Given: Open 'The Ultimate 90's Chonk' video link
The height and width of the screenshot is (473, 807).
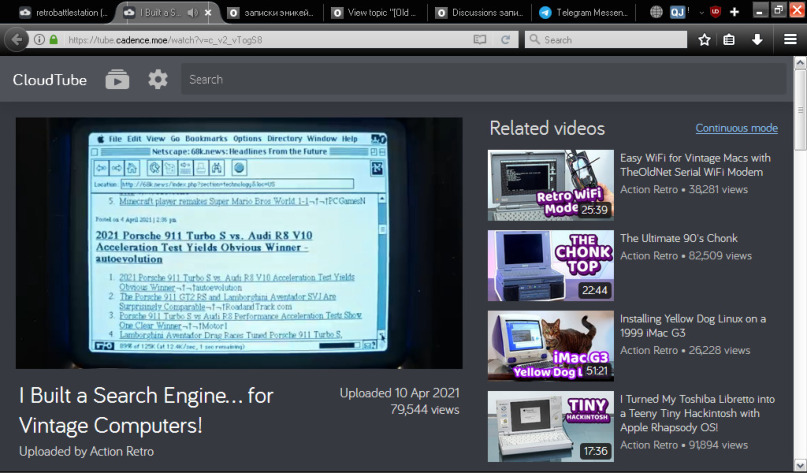Looking at the screenshot, I should (678, 238).
